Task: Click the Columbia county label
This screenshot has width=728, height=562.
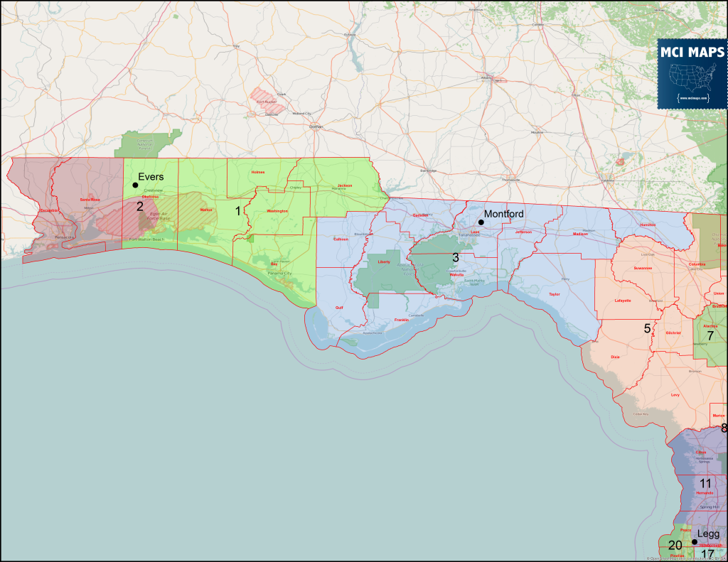Action: (x=697, y=264)
